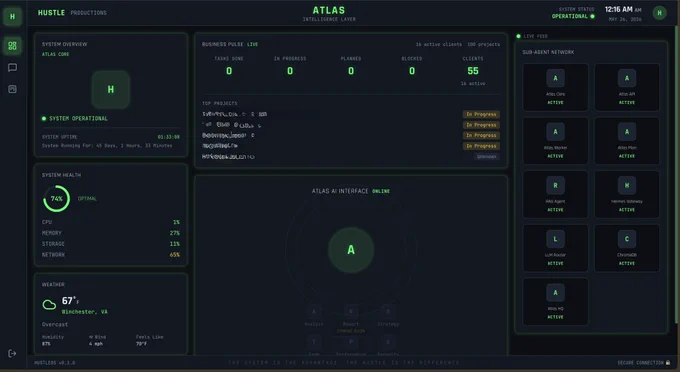The image size is (680, 372).
Task: Click the uptime counter 01:33:08
Action: [x=169, y=137]
